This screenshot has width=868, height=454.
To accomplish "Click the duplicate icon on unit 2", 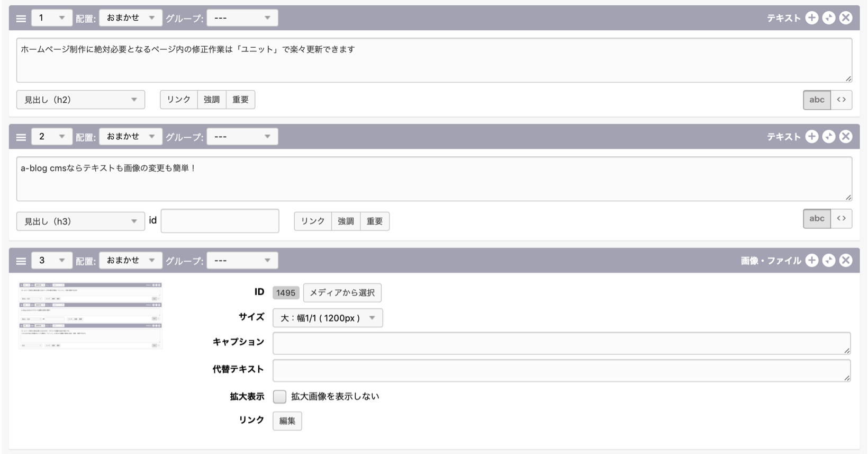I will pos(829,137).
